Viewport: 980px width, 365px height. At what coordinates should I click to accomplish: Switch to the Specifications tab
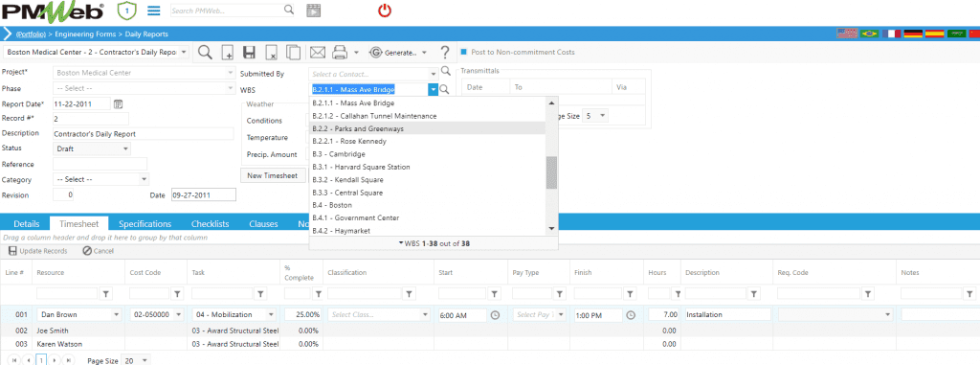(x=145, y=223)
